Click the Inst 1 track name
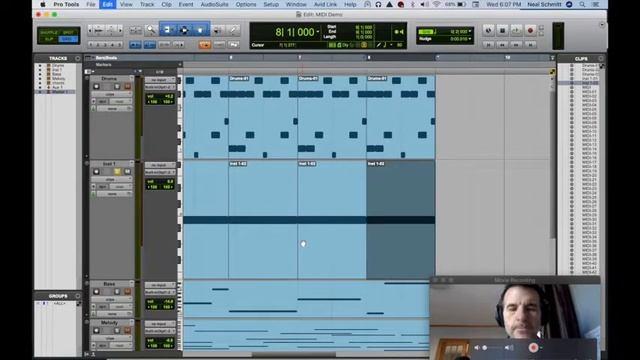Viewport: 640px width, 360px height. 109,164
